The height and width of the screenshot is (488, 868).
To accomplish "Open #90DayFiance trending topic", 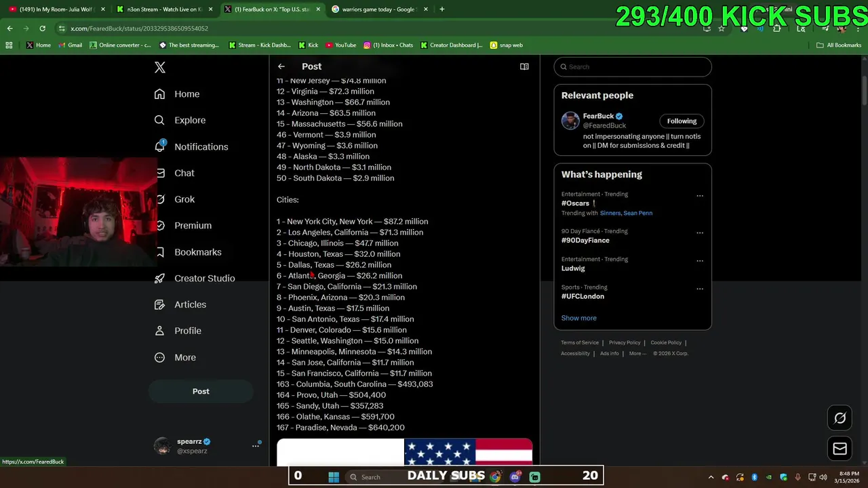I will point(585,241).
